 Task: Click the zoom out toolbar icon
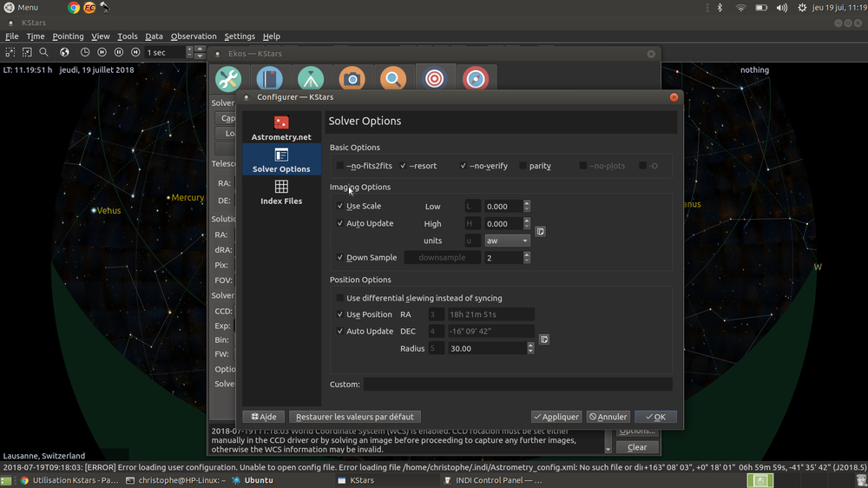(27, 52)
